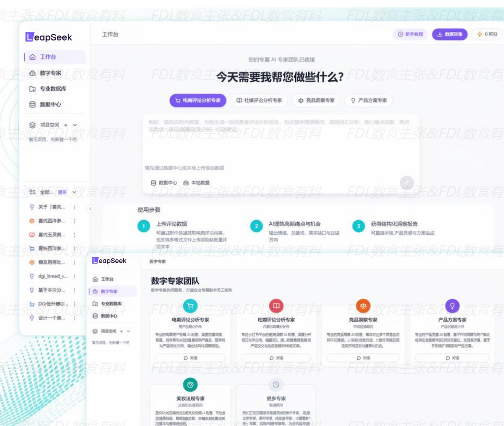
Task: Switch to the 竞品洞察专家 tab
Action: (316, 100)
